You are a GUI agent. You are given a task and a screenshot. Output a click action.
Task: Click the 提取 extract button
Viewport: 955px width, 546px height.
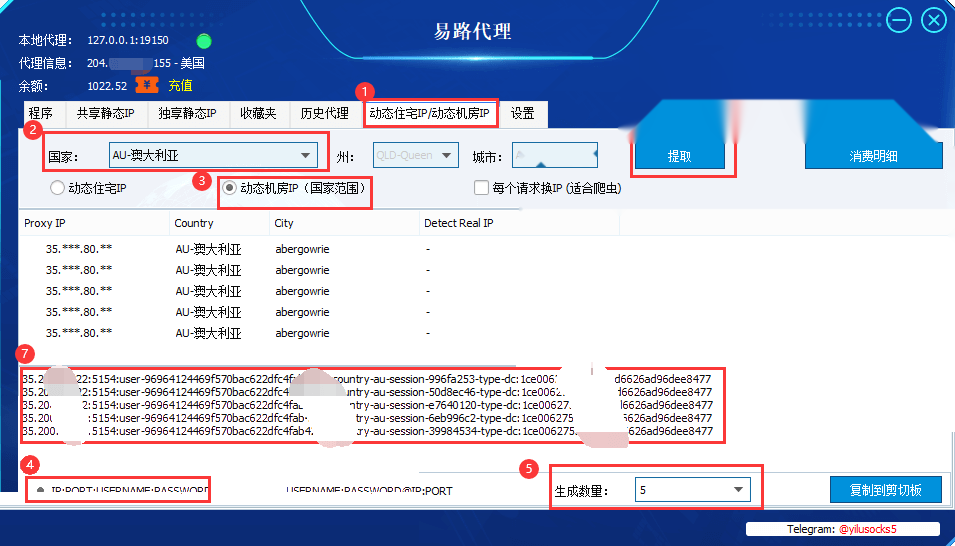(680, 157)
